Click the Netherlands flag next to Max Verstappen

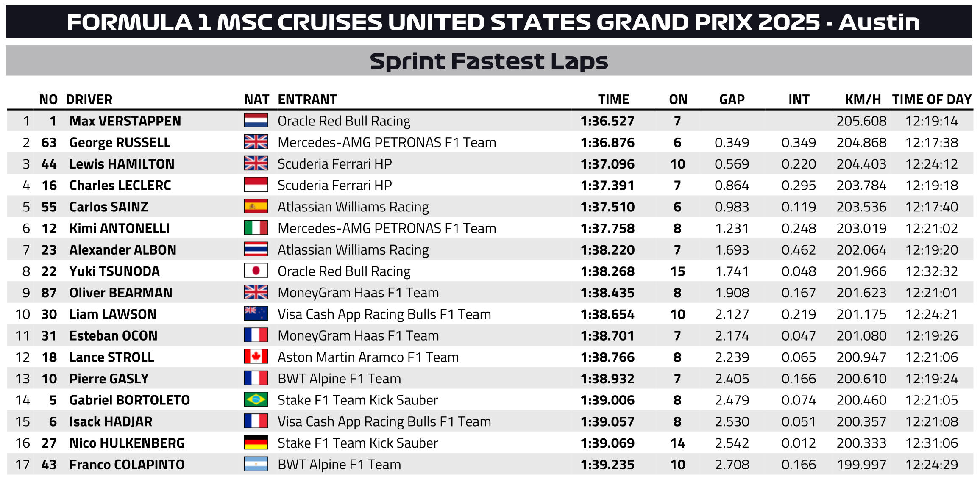[256, 120]
